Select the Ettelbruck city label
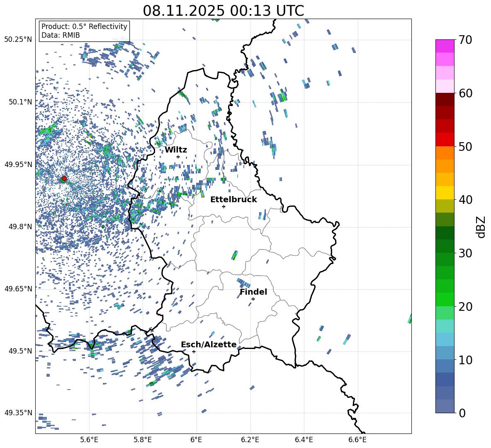The height and width of the screenshot is (448, 491). tap(233, 199)
